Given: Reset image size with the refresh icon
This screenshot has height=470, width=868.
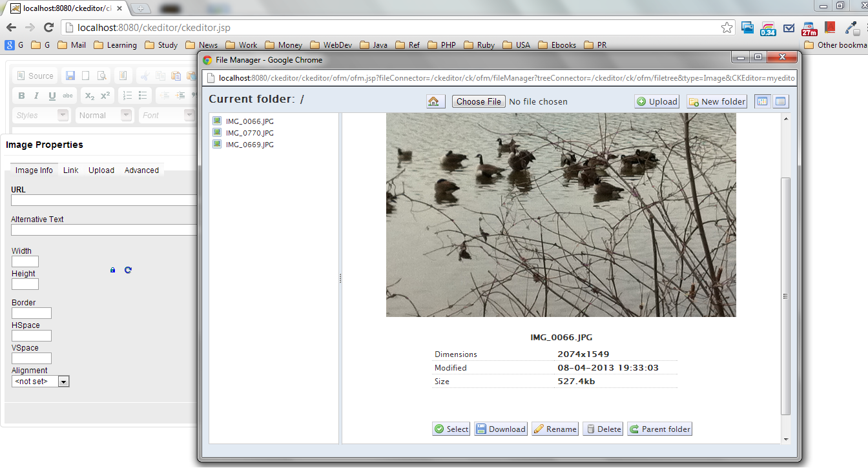Looking at the screenshot, I should pyautogui.click(x=128, y=270).
